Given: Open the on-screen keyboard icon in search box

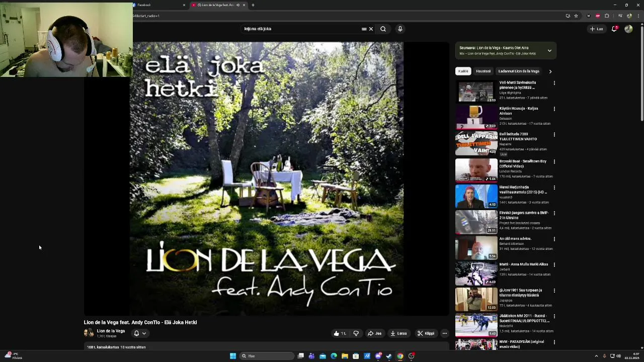Looking at the screenshot, I should click(364, 29).
